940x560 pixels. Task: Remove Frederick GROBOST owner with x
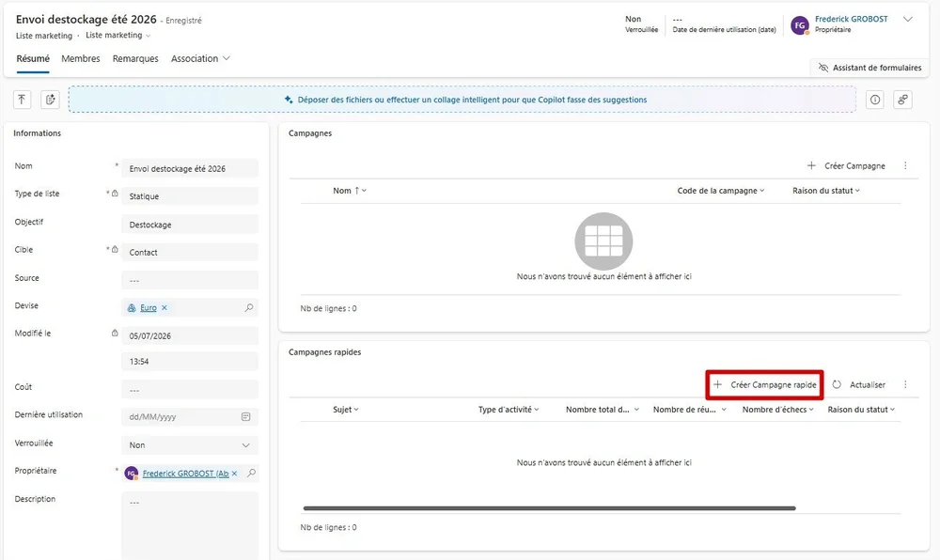[234, 474]
